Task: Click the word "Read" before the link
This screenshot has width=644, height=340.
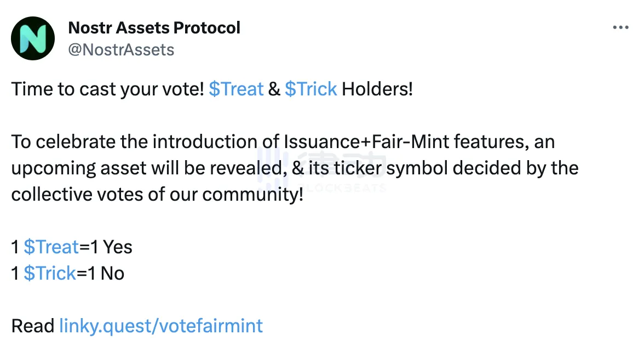Action: pyautogui.click(x=32, y=326)
